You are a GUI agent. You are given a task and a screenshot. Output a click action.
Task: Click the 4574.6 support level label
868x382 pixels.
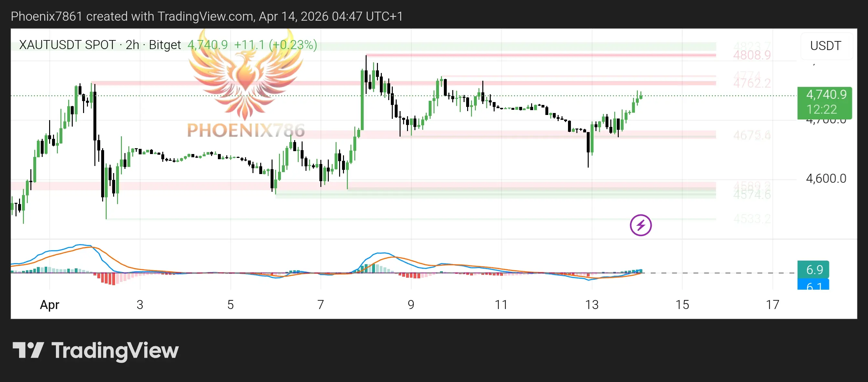[752, 194]
